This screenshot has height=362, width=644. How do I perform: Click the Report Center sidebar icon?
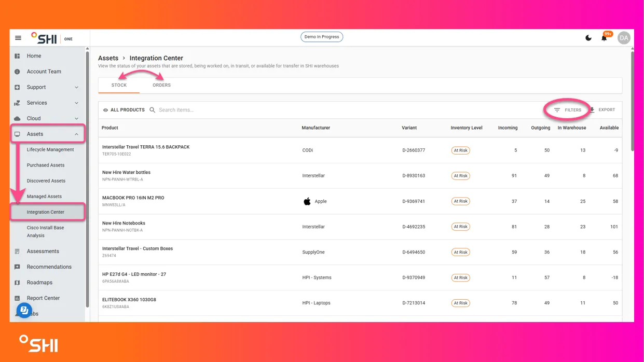pos(17,298)
